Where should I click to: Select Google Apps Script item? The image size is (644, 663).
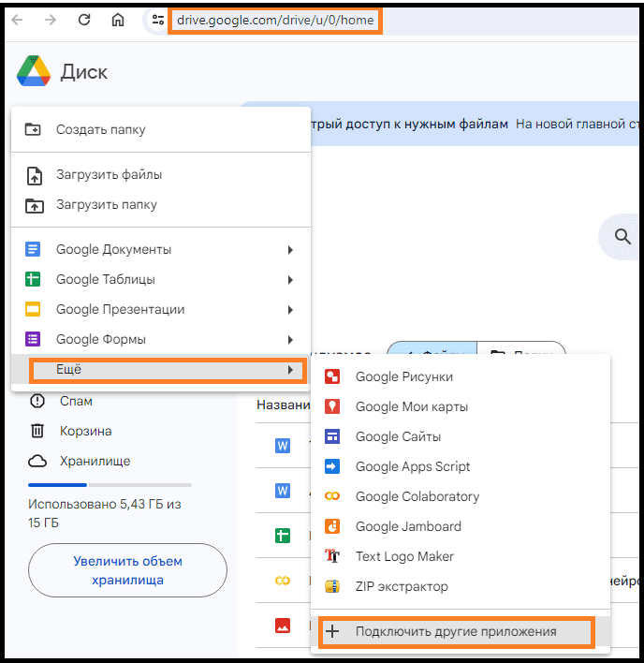(461, 466)
